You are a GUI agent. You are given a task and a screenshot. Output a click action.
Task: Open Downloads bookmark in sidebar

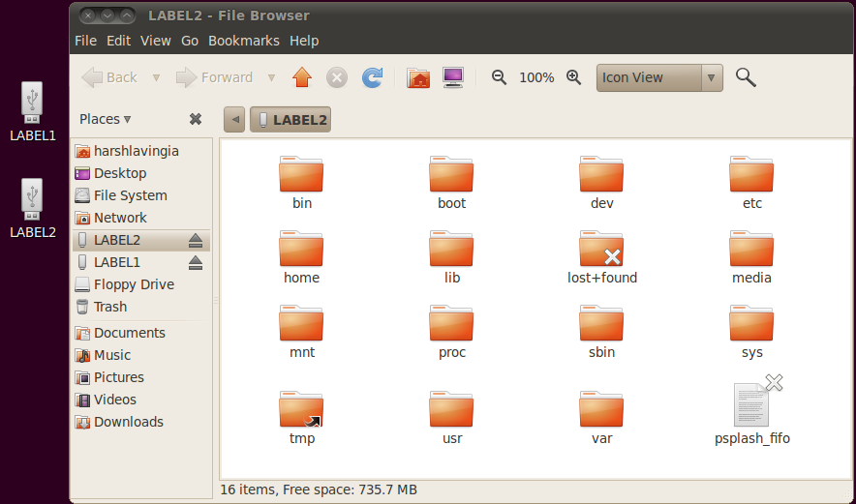click(x=142, y=422)
